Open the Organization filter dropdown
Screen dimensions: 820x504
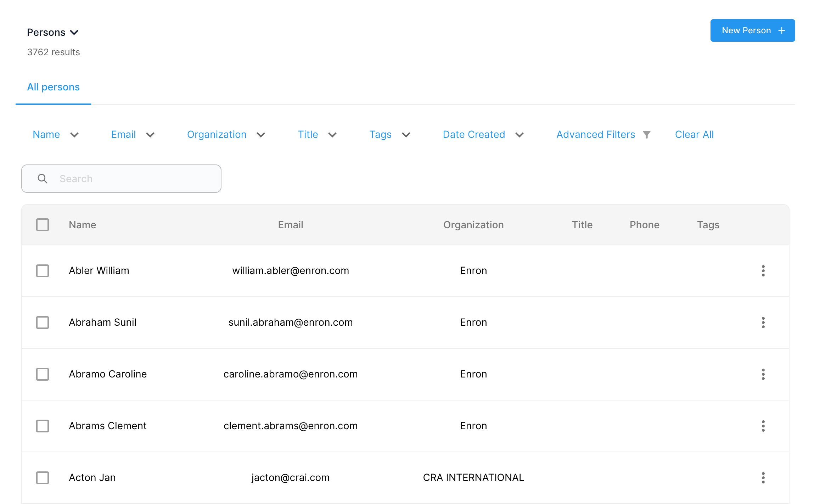[226, 135]
